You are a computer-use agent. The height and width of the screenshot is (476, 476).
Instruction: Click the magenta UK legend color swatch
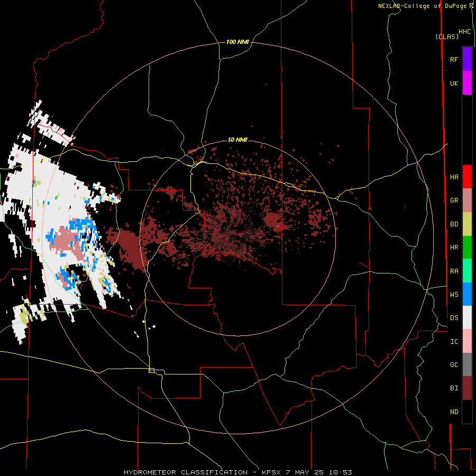(x=467, y=83)
